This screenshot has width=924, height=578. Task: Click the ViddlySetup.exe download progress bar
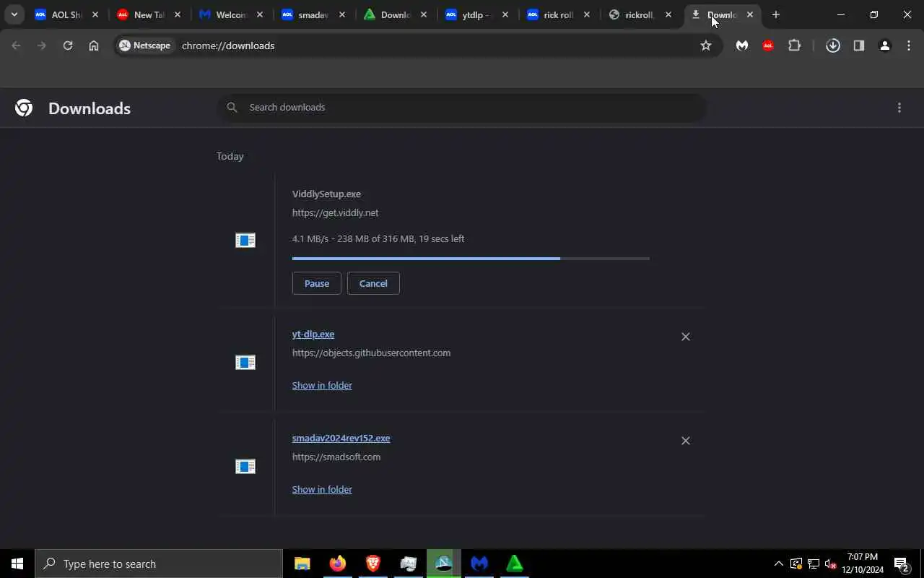point(471,258)
